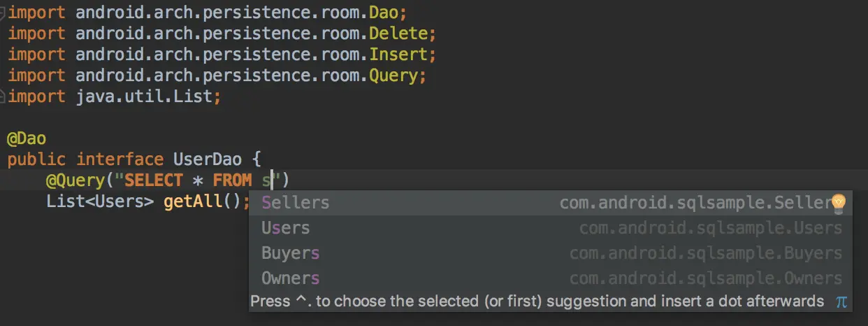
Task: Click the 'interface' keyword in declaration
Action: [x=120, y=160]
